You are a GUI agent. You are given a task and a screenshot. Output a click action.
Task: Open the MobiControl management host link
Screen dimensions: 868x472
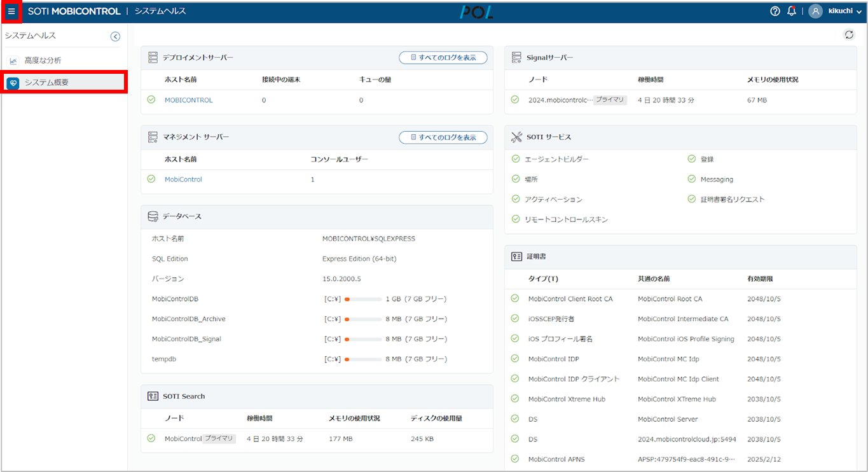[183, 180]
